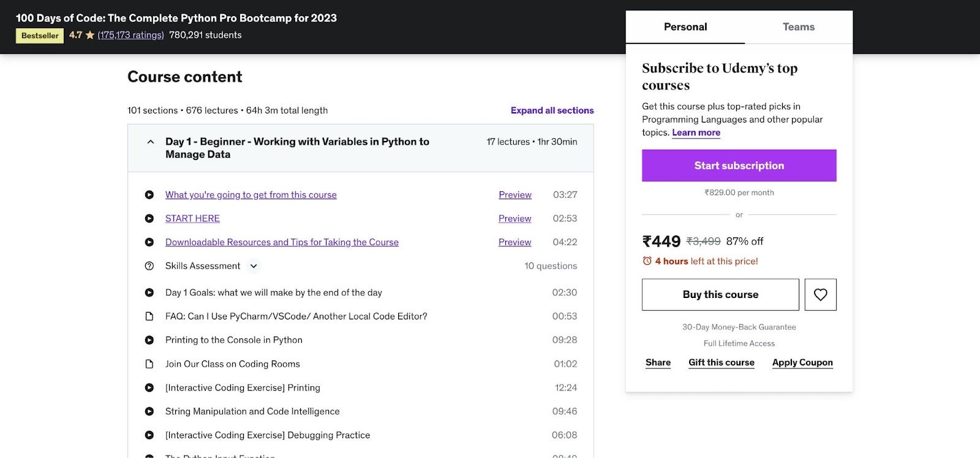Expand all sections of course content

(552, 110)
